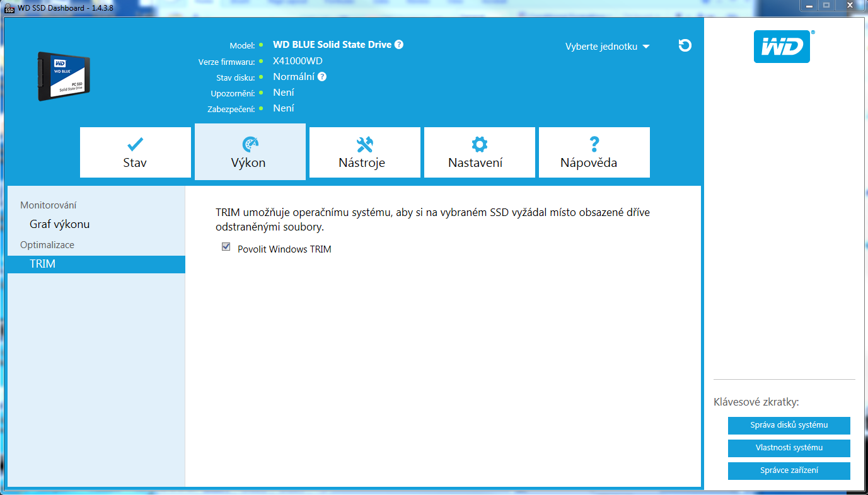Click the Správa disků systému button
This screenshot has height=495, width=868.
[789, 425]
